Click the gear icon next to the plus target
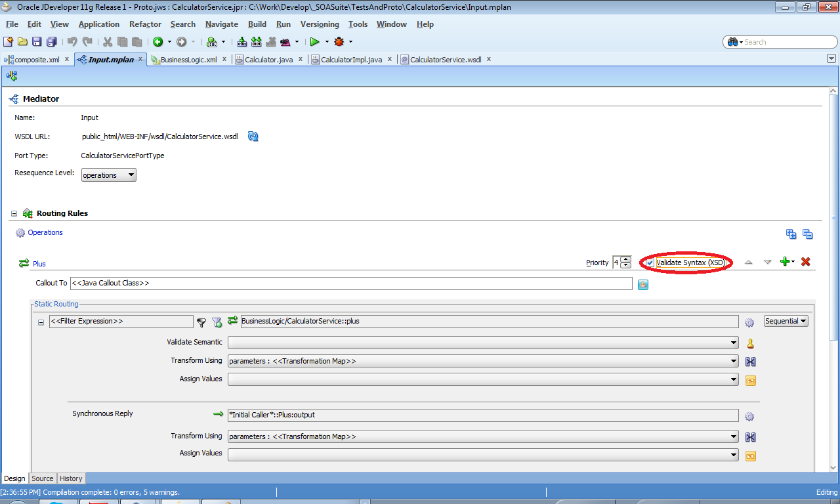 click(x=749, y=322)
